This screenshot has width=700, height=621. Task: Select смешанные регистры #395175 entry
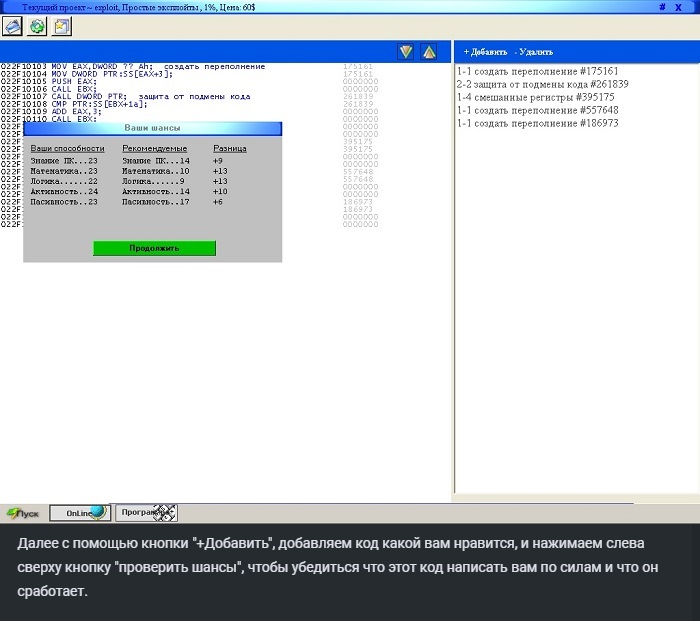pyautogui.click(x=536, y=97)
